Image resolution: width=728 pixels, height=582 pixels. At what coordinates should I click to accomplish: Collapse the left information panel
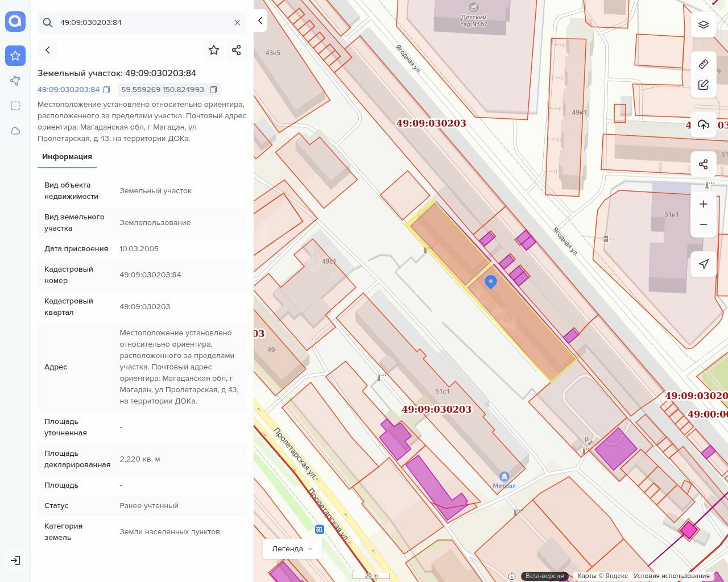pos(260,21)
